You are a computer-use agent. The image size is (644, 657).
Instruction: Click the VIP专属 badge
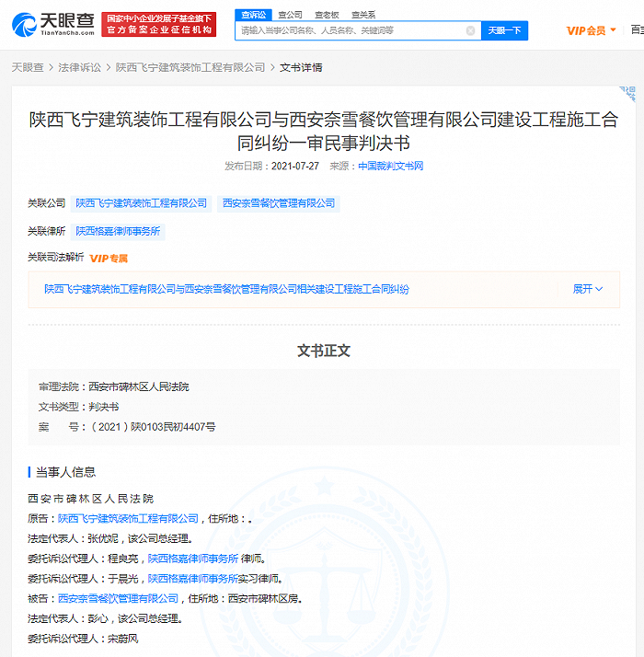[109, 259]
